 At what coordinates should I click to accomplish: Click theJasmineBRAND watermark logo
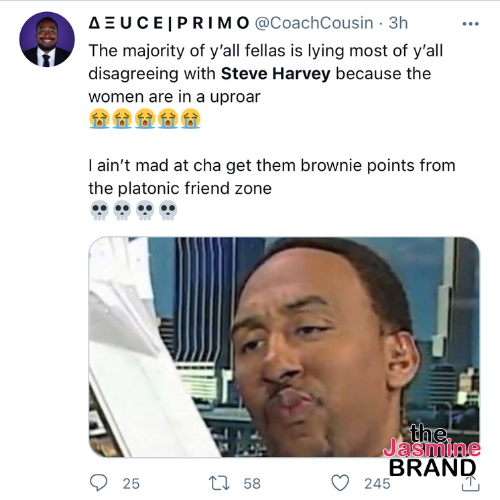(x=432, y=450)
